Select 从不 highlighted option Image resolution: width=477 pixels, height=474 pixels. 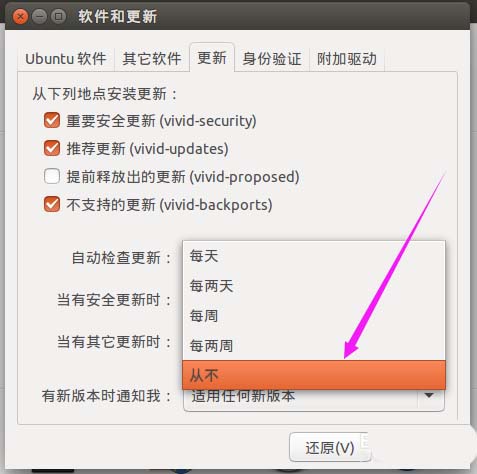314,375
